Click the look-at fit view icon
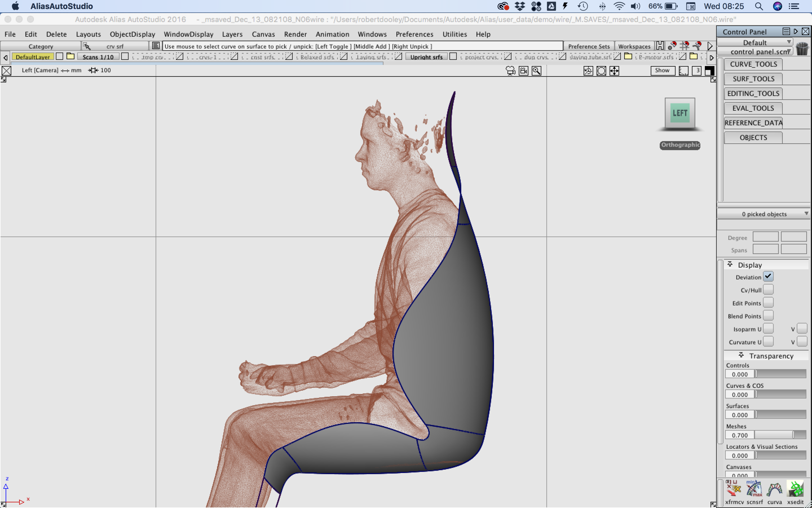Screen dimensions: 812x508 coord(601,71)
